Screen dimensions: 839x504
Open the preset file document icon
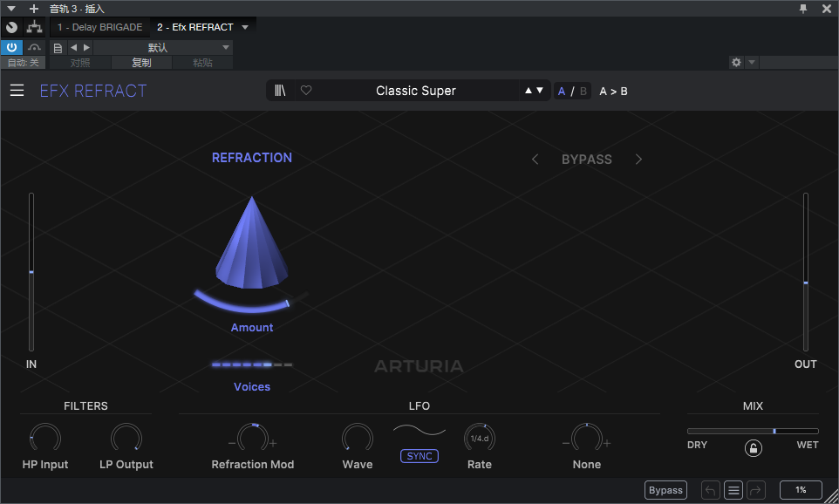(58, 48)
